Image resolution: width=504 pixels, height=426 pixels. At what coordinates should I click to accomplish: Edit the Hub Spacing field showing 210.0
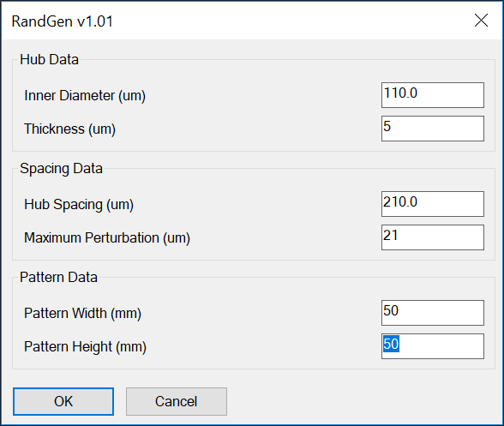click(433, 204)
